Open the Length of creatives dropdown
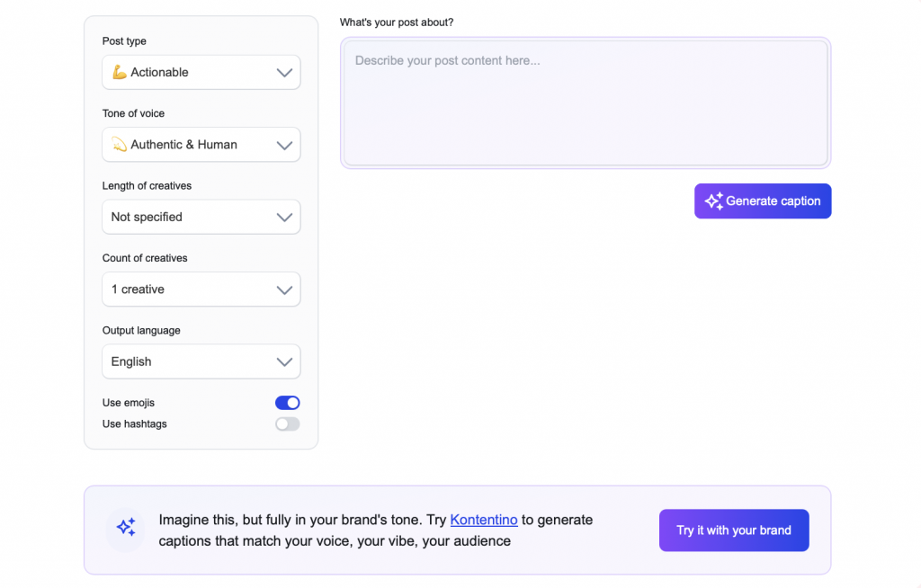The image size is (921, 588). click(201, 217)
